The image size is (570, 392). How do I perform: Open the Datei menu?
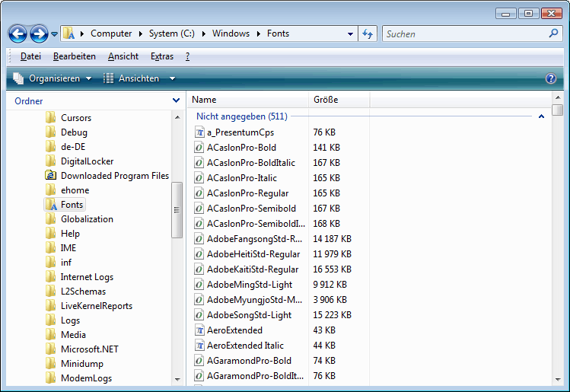click(x=30, y=56)
